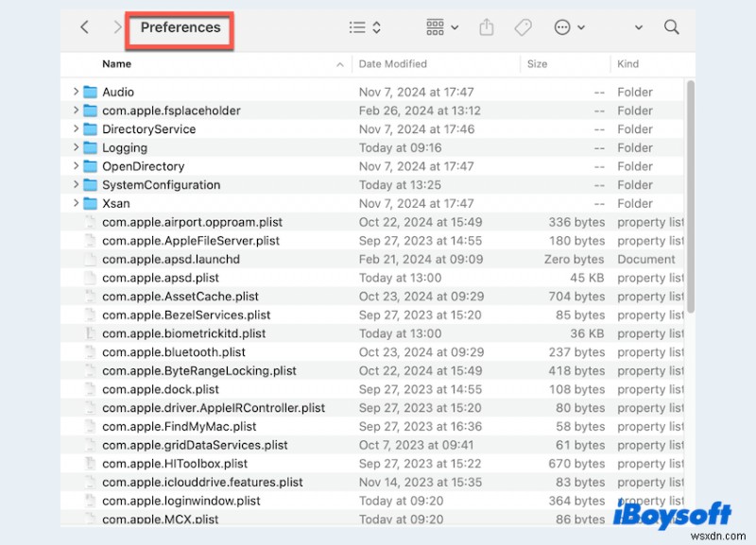Screen dimensions: 756x545
Task: Click the 36 KB size value
Action: (x=587, y=333)
